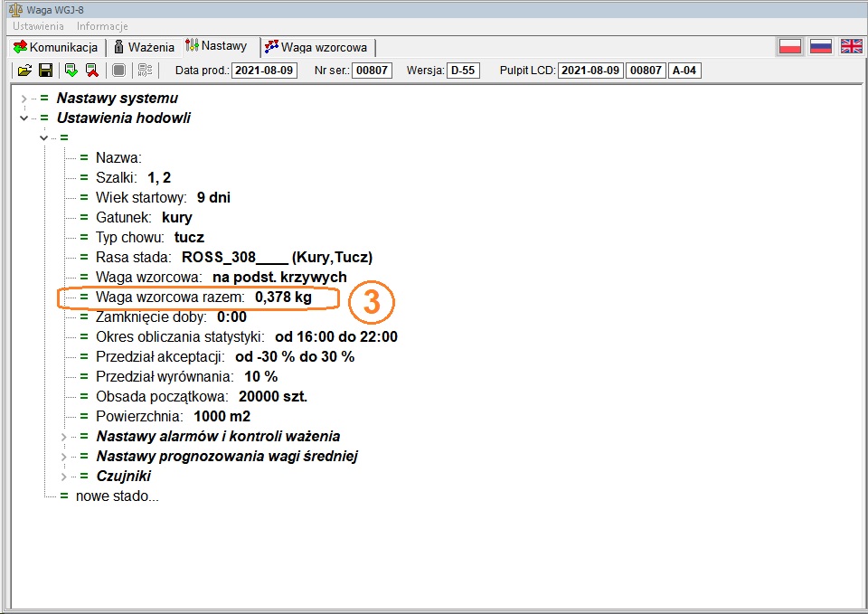Click the save floppy disk icon
868x614 pixels.
point(45,71)
